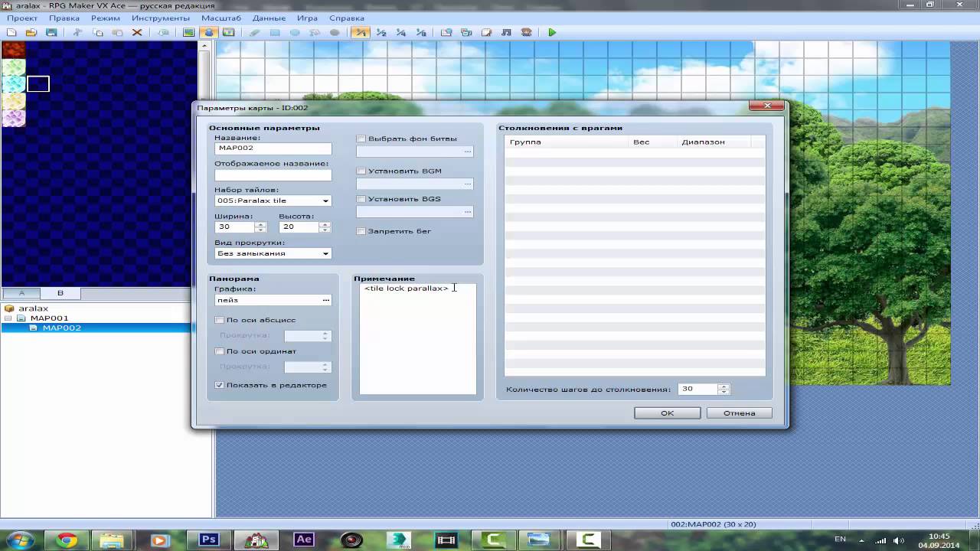
Task: Select the Pencil drawing tool
Action: tap(255, 32)
